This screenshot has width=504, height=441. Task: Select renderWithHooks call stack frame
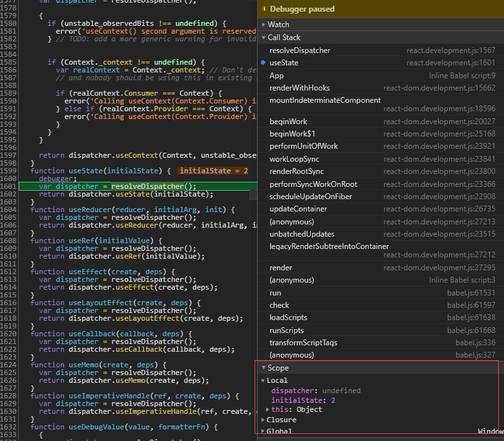[x=381, y=88]
